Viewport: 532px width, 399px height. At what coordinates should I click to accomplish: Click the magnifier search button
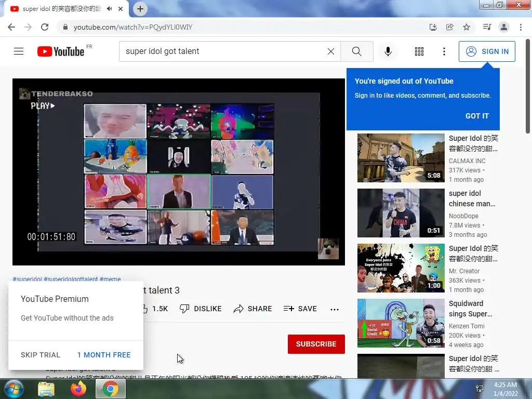[x=356, y=51]
